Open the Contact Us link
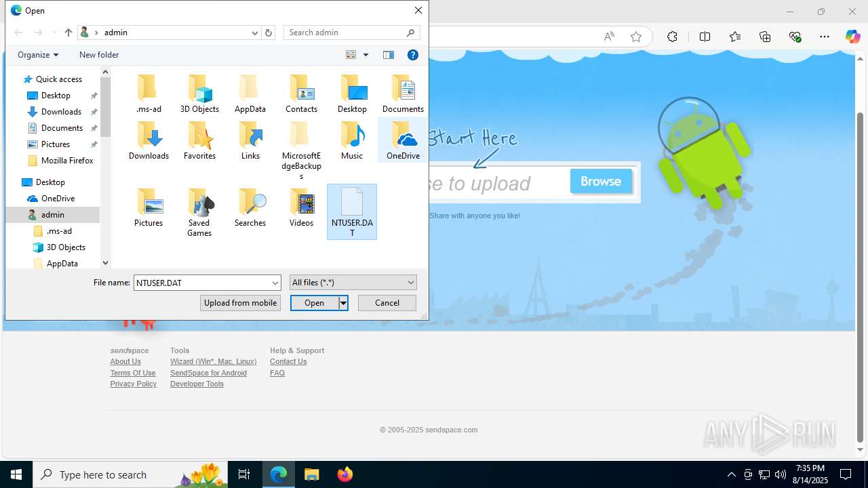 click(288, 361)
